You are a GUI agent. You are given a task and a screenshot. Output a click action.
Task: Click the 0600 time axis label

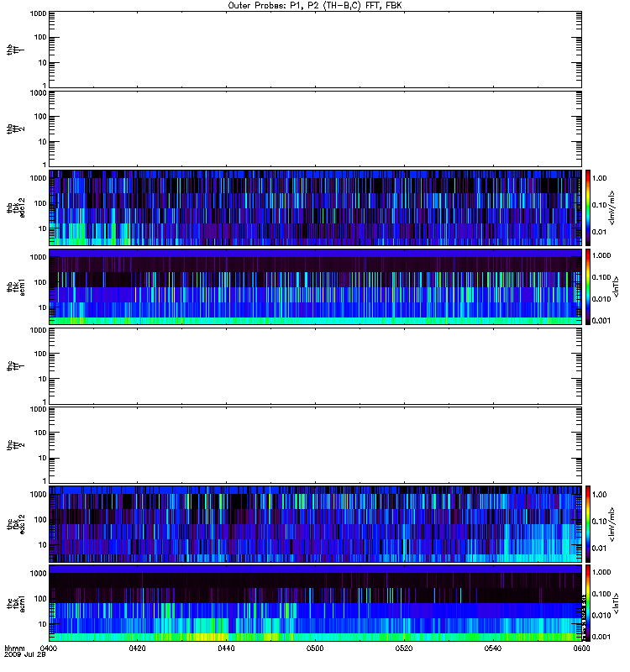click(581, 648)
